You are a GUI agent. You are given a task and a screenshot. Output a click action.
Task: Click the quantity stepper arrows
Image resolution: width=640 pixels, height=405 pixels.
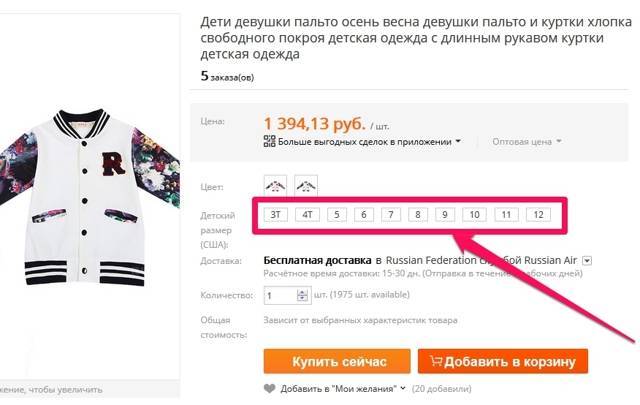pos(302,295)
